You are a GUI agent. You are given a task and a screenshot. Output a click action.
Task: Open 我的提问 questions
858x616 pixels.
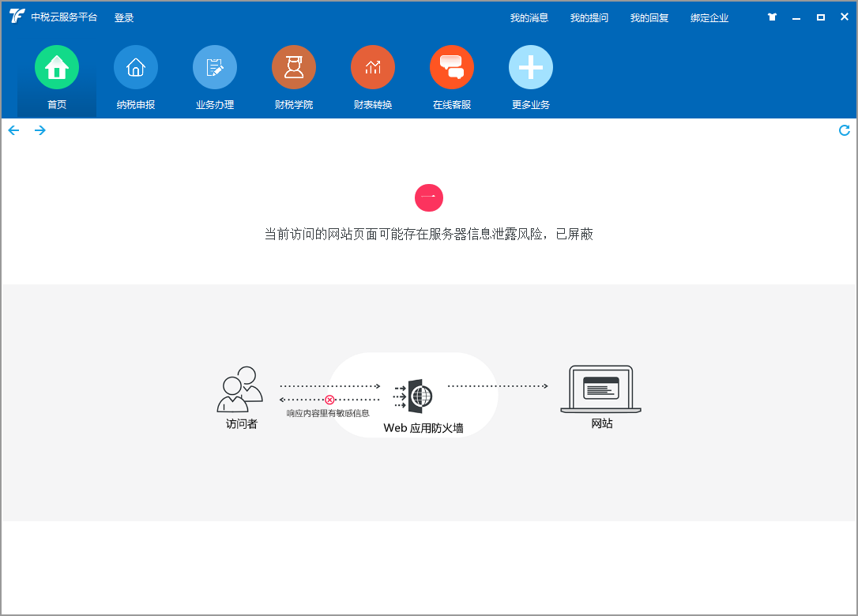(589, 18)
